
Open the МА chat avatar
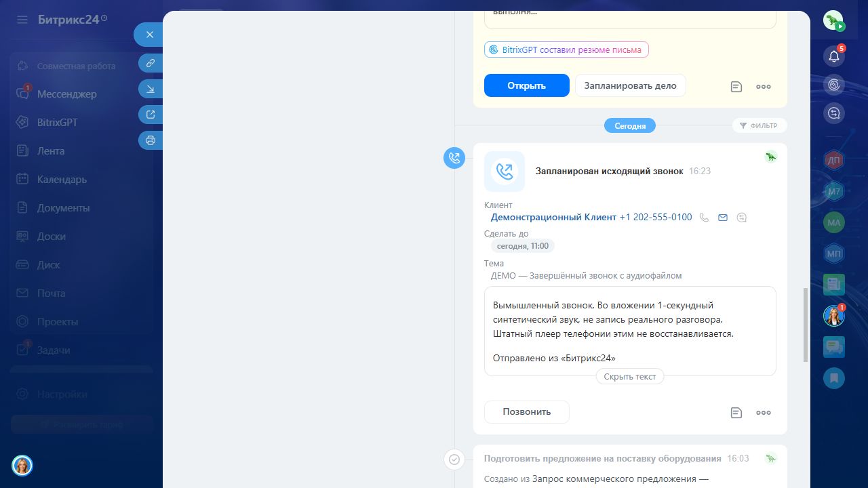click(834, 222)
